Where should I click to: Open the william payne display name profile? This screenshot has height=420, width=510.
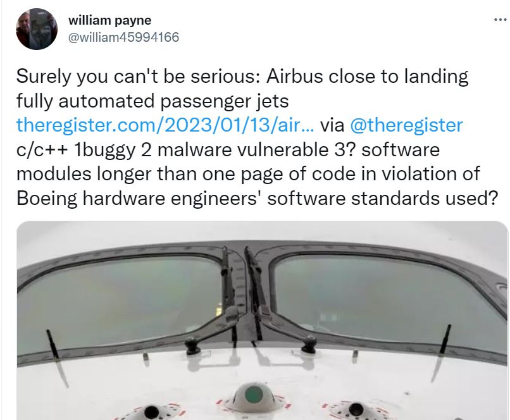coord(110,20)
